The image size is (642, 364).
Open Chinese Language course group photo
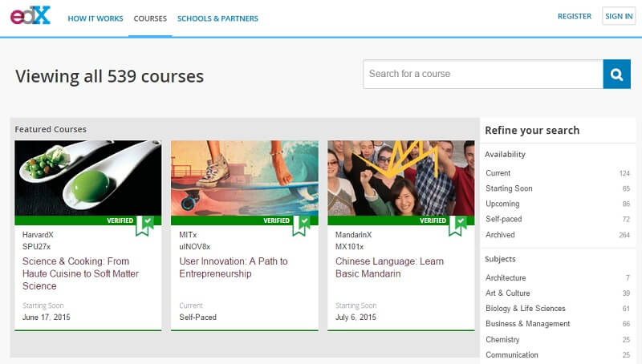pyautogui.click(x=400, y=178)
